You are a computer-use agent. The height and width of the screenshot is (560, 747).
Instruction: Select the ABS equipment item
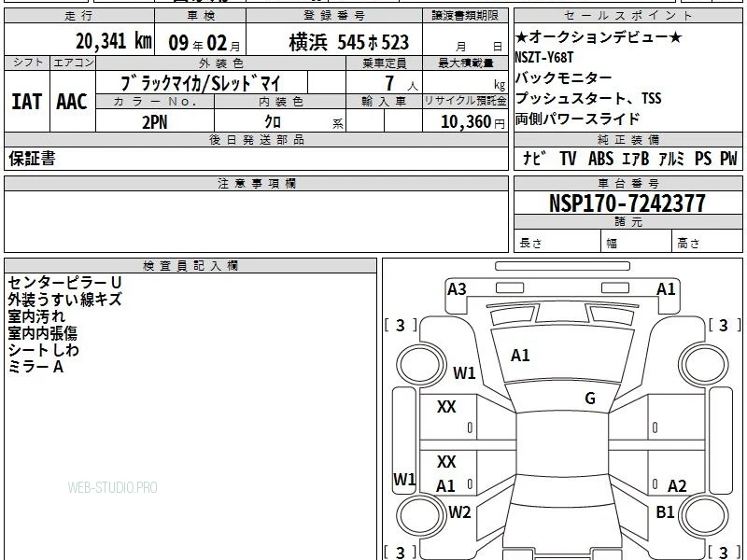click(600, 158)
